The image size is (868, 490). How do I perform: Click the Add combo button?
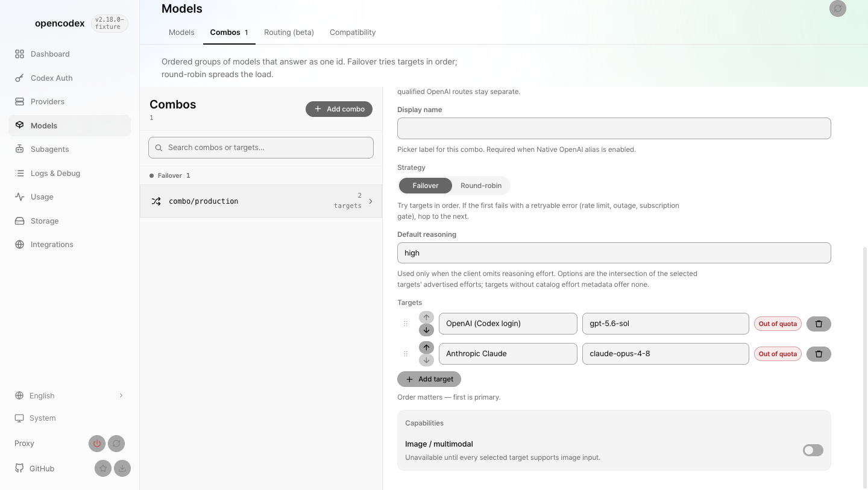pyautogui.click(x=339, y=109)
